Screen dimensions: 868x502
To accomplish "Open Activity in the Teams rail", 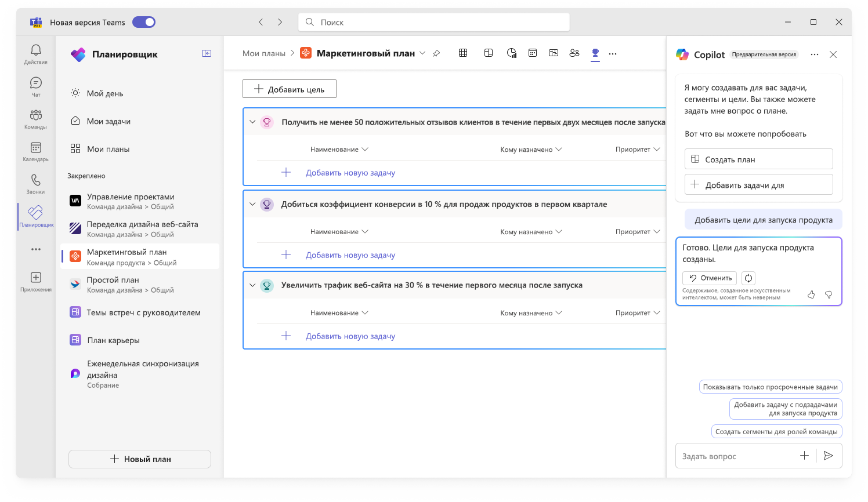I will pos(36,54).
